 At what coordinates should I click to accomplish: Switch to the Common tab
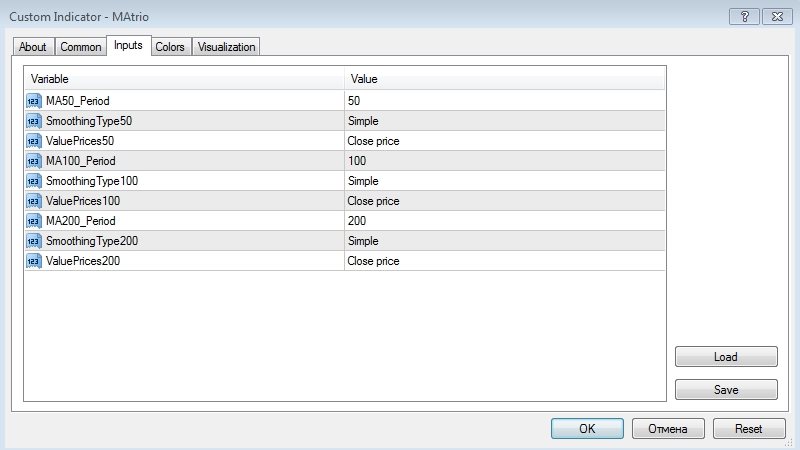(81, 47)
